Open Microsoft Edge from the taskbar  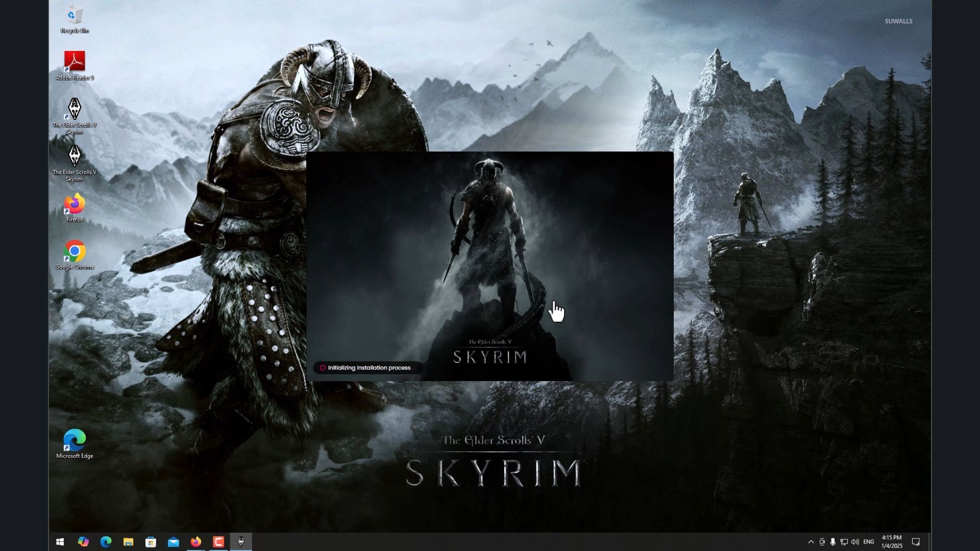[x=106, y=542]
